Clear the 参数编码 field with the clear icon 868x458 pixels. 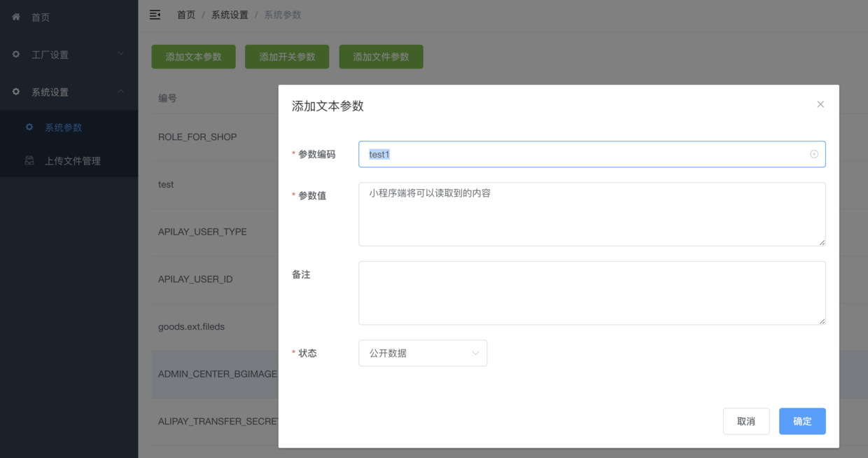point(814,154)
